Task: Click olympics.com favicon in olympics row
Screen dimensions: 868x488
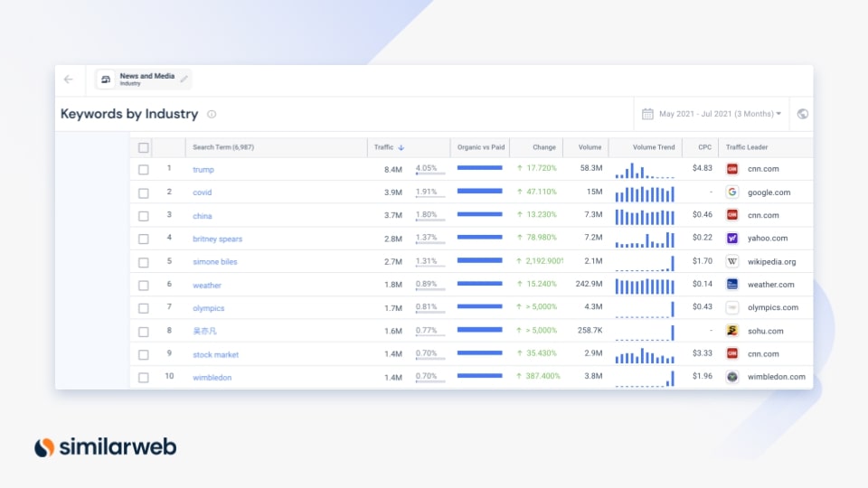Action: coord(731,307)
